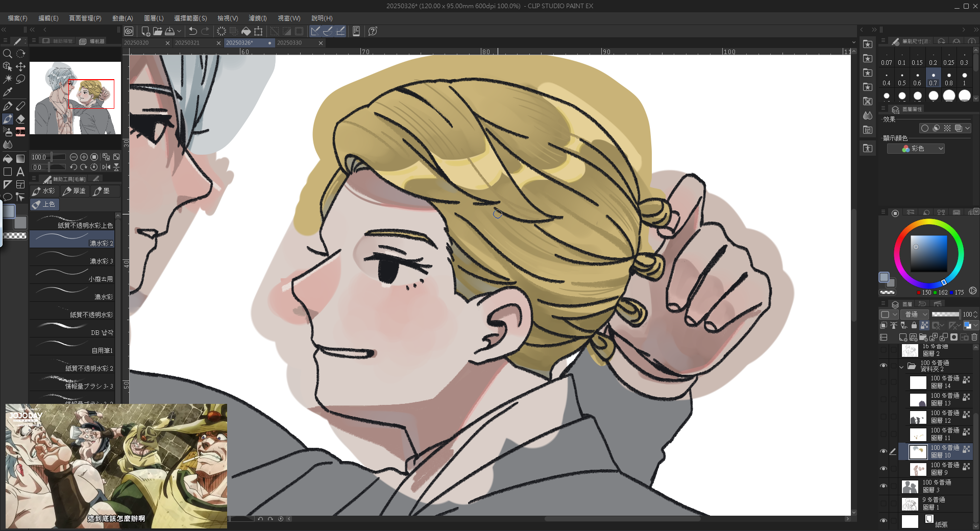Viewport: 980px width, 531px height.
Task: Toggle Snap to grid
Action: [x=340, y=31]
